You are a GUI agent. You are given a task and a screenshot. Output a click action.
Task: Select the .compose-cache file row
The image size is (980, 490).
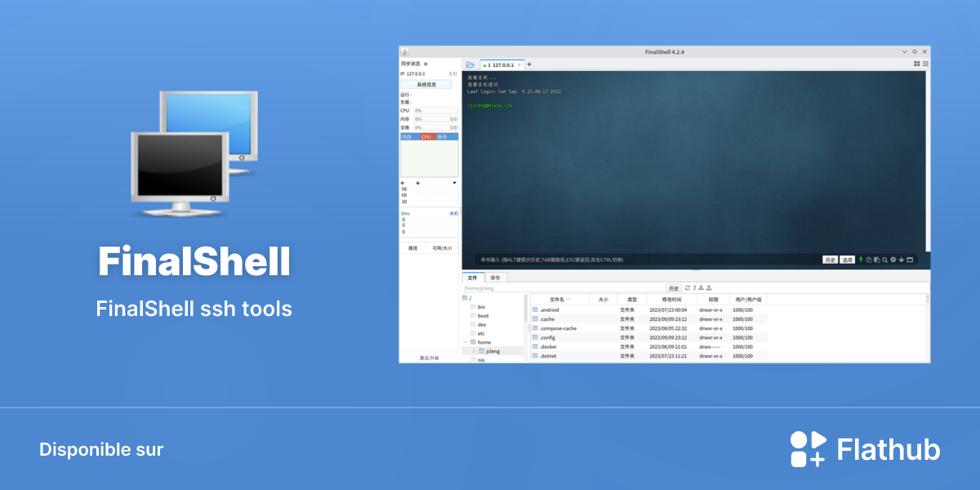point(649,328)
